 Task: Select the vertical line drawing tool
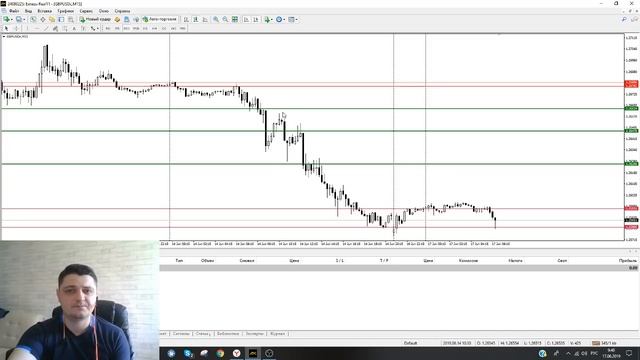pyautogui.click(x=27, y=29)
